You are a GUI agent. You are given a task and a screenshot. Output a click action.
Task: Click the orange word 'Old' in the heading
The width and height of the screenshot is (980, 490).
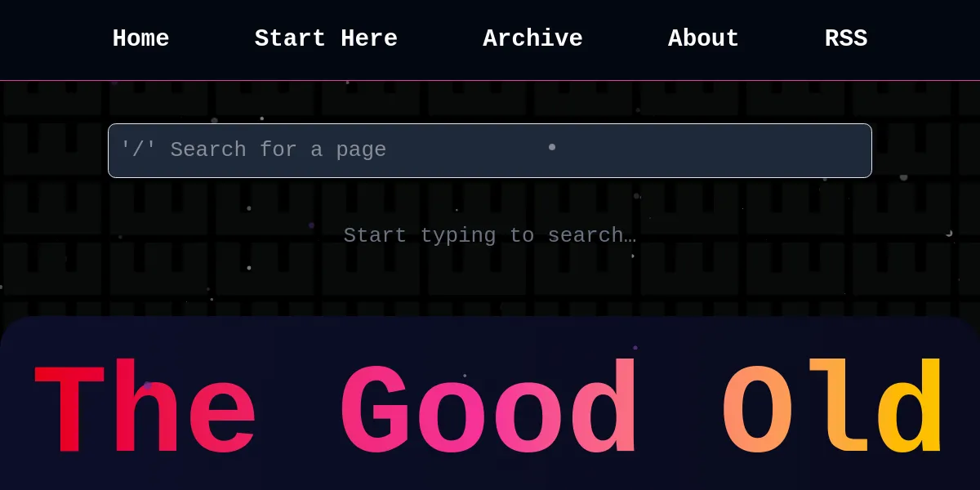pyautogui.click(x=833, y=408)
